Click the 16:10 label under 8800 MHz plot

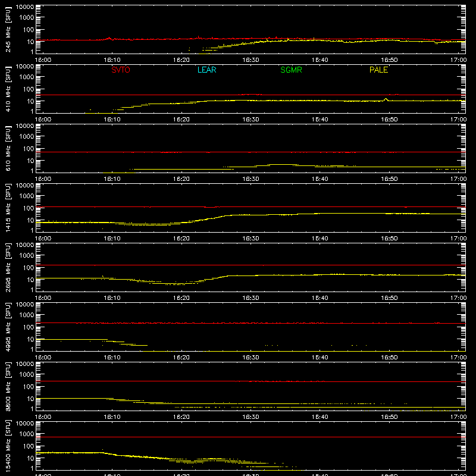[112, 417]
